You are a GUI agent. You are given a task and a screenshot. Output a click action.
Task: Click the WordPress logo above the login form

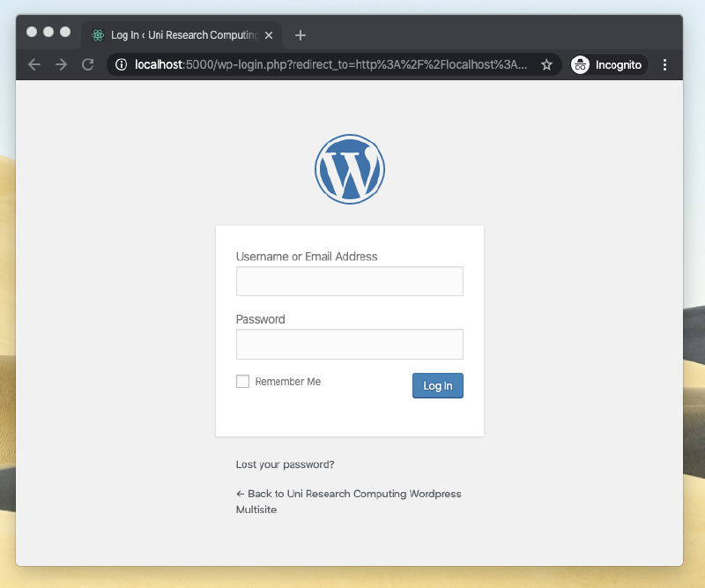[349, 168]
